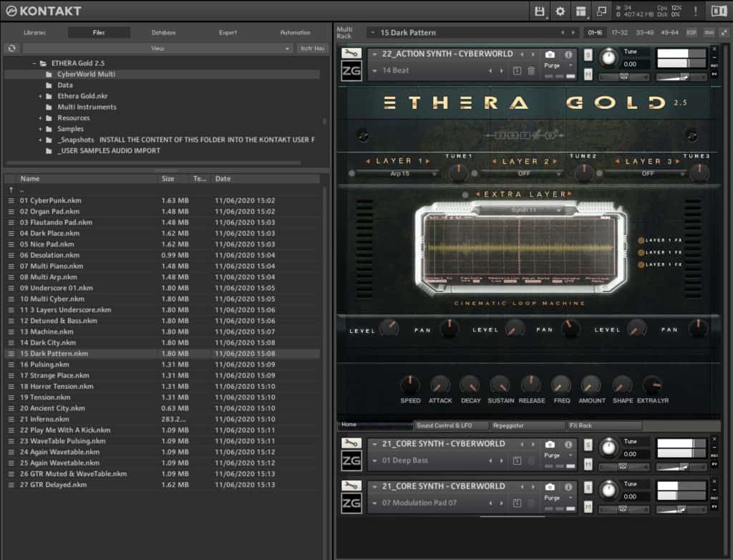The width and height of the screenshot is (733, 560).
Task: Open wrench edit icon for 07 Modulation Pad 07
Action: point(351,486)
